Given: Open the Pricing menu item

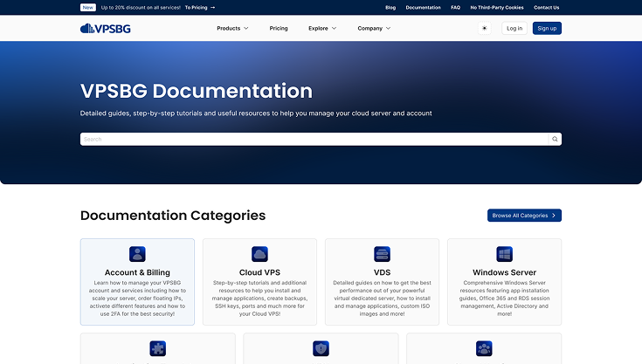Looking at the screenshot, I should click(x=279, y=28).
